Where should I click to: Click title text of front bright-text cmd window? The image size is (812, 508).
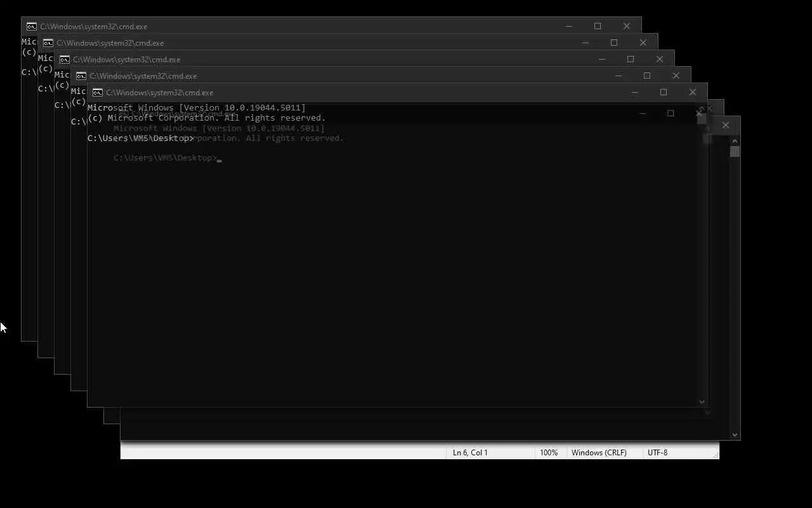tap(160, 93)
